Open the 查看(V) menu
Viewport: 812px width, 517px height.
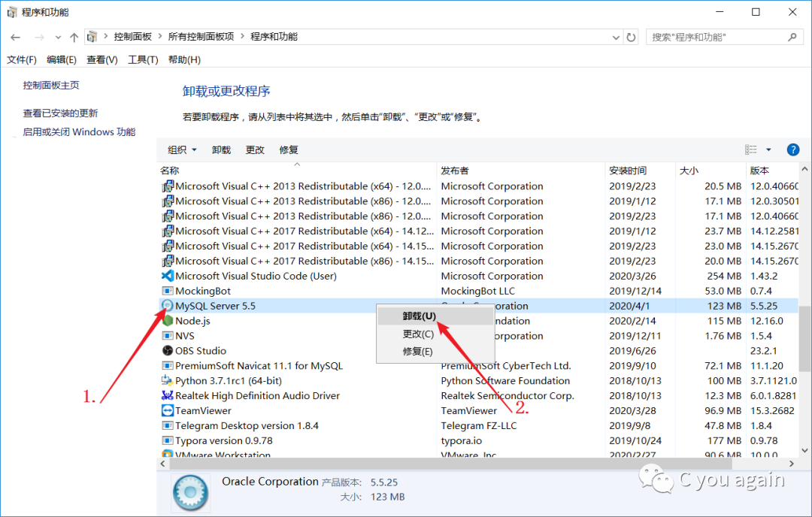[102, 60]
